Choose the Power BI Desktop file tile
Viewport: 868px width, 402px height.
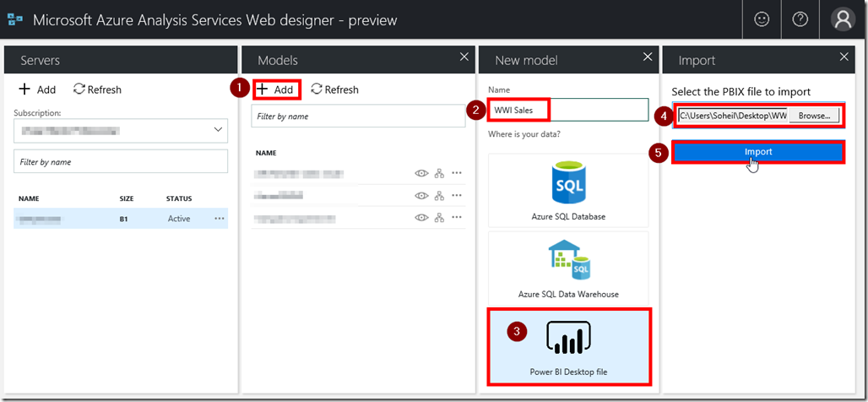point(568,346)
